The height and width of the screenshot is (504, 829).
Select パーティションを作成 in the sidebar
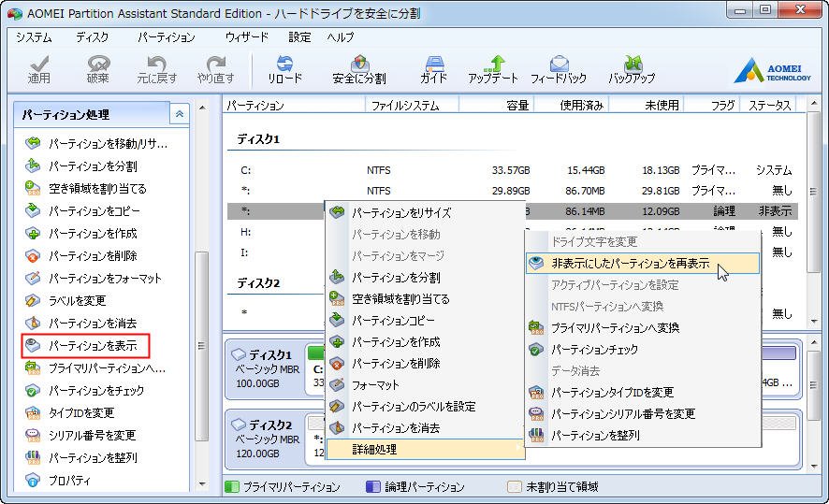(x=80, y=233)
